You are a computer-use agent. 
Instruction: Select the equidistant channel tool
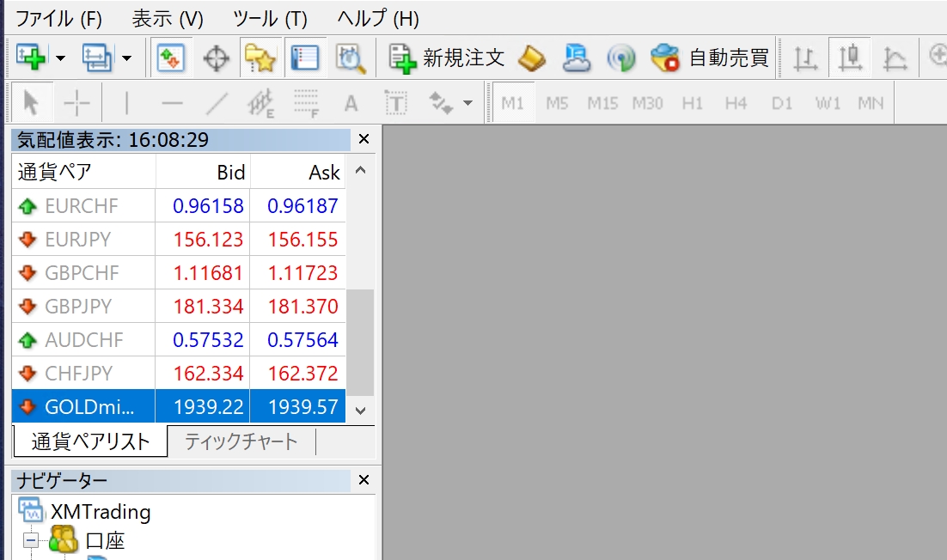(261, 103)
